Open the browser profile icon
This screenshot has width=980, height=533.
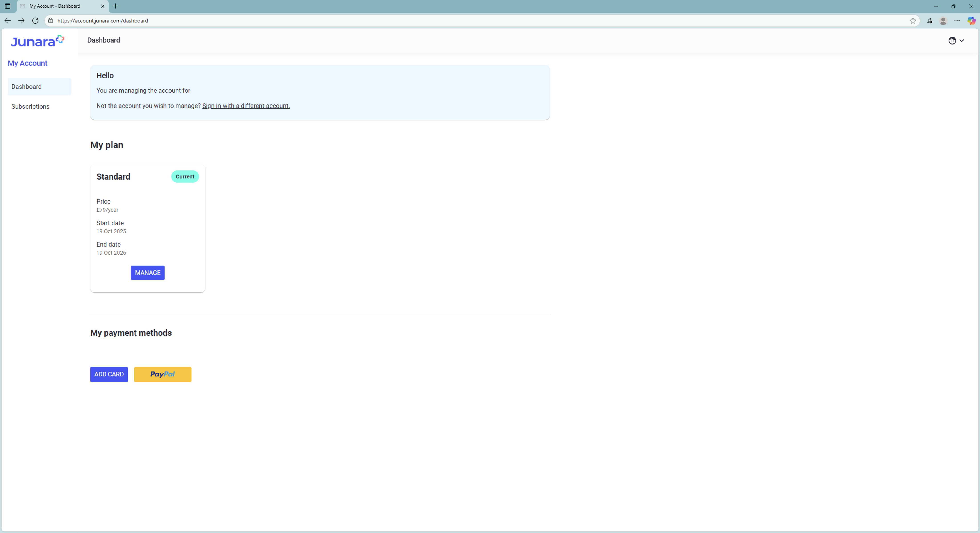coord(943,20)
